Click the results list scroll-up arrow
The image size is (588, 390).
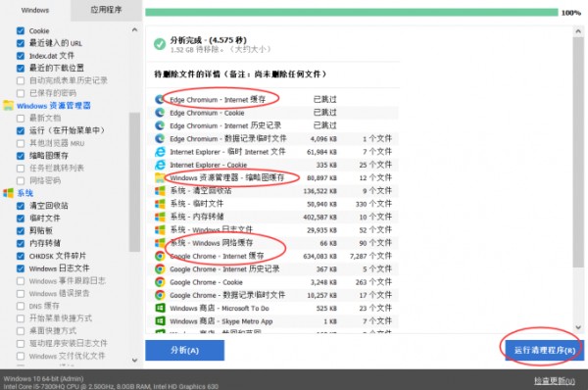[578, 31]
